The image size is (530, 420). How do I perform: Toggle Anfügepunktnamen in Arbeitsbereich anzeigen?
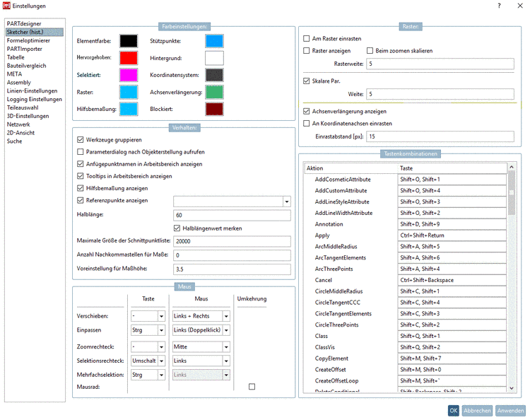[80, 164]
